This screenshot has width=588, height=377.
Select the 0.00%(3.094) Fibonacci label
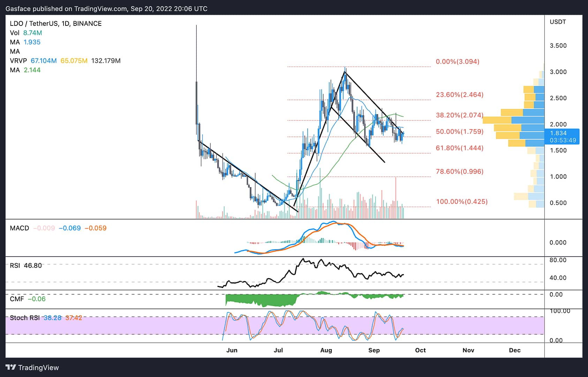(458, 61)
